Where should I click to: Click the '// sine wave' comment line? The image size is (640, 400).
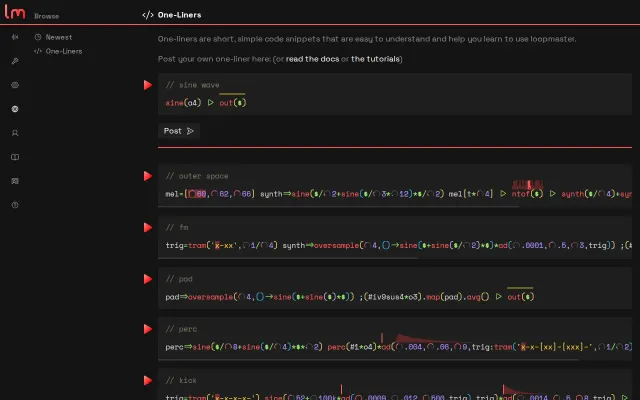coord(193,85)
